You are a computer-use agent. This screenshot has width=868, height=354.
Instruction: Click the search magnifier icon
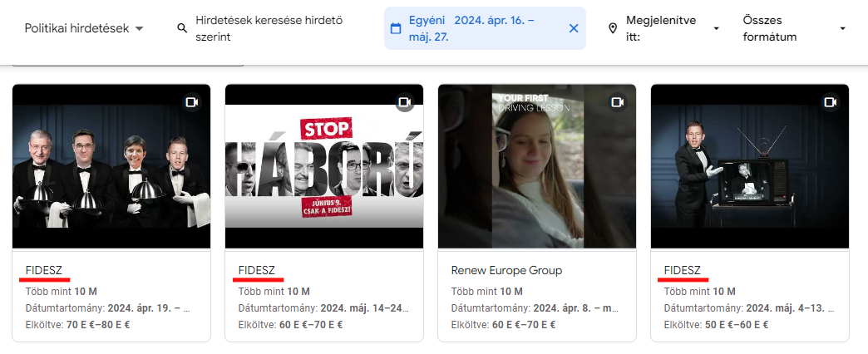182,28
